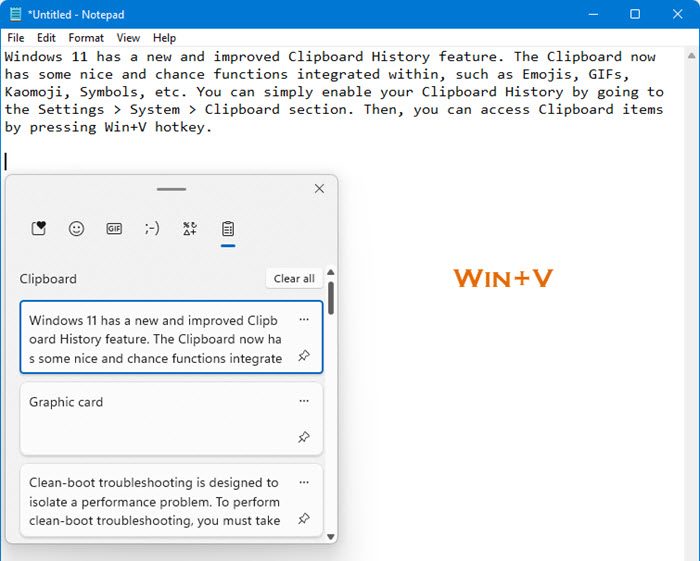Image resolution: width=700 pixels, height=561 pixels.
Task: Open more options for Clean-boot clip
Action: [x=304, y=482]
